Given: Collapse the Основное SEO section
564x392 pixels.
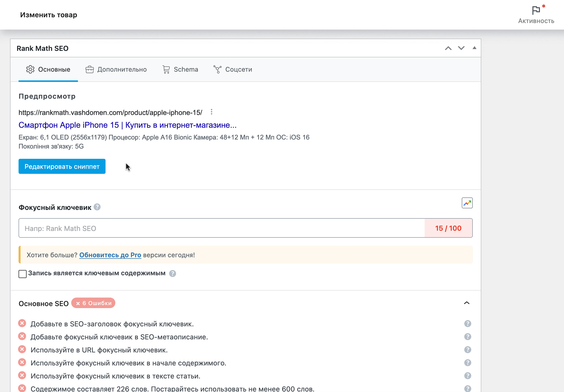Looking at the screenshot, I should (467, 303).
